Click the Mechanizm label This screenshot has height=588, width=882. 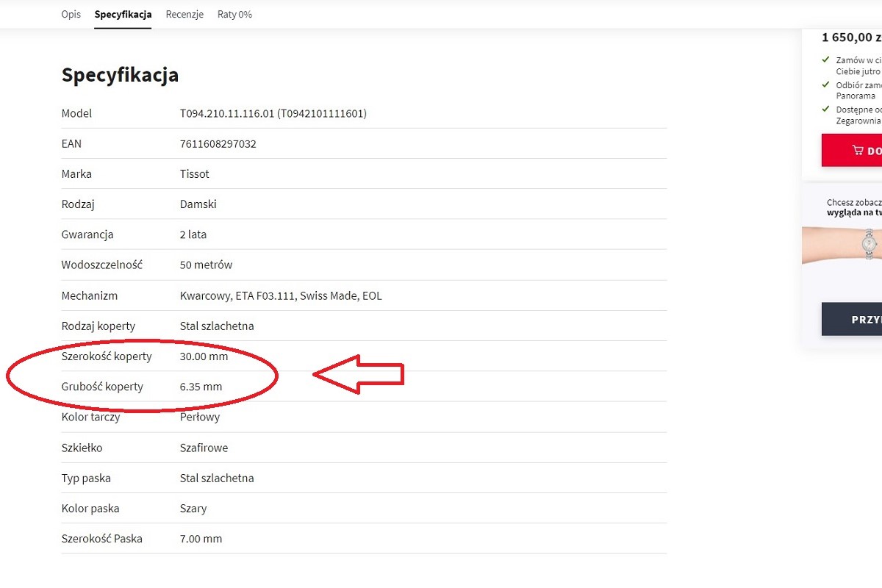coord(90,295)
